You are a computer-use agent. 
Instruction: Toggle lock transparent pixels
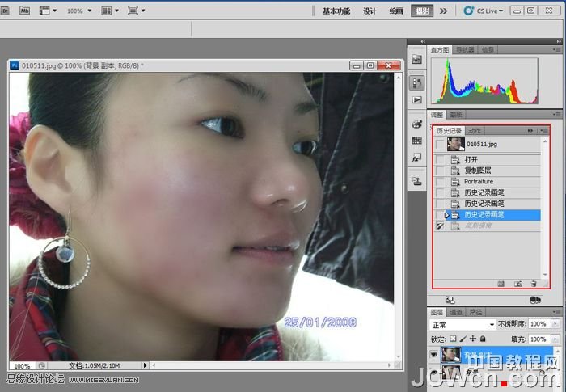pos(453,339)
